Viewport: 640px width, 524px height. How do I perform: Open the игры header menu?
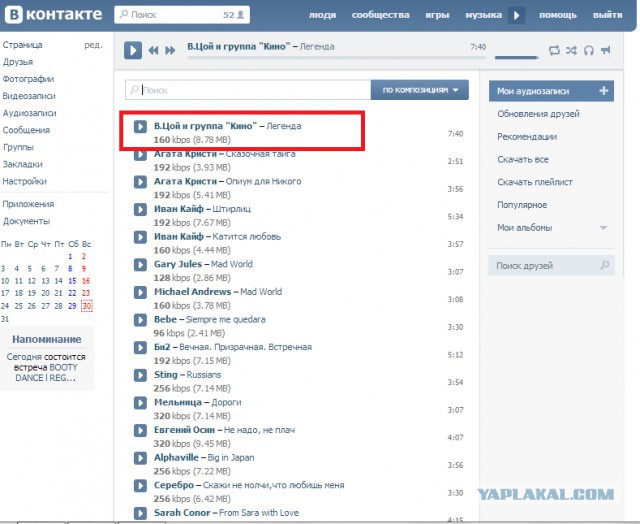(x=437, y=15)
